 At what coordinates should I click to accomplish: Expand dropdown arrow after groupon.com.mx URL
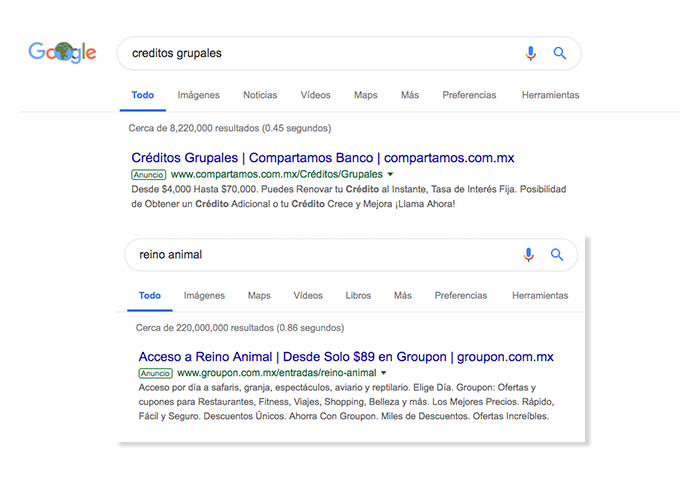tap(383, 373)
